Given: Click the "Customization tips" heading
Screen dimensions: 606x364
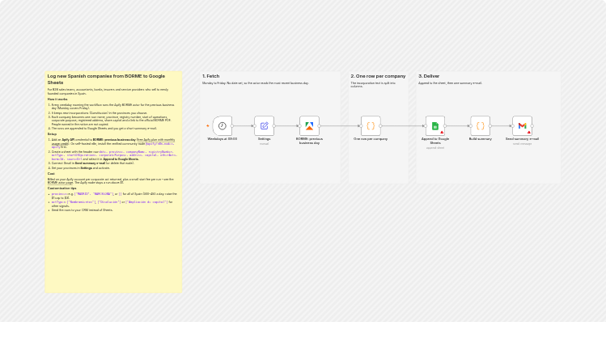Looking at the screenshot, I should point(61,188).
